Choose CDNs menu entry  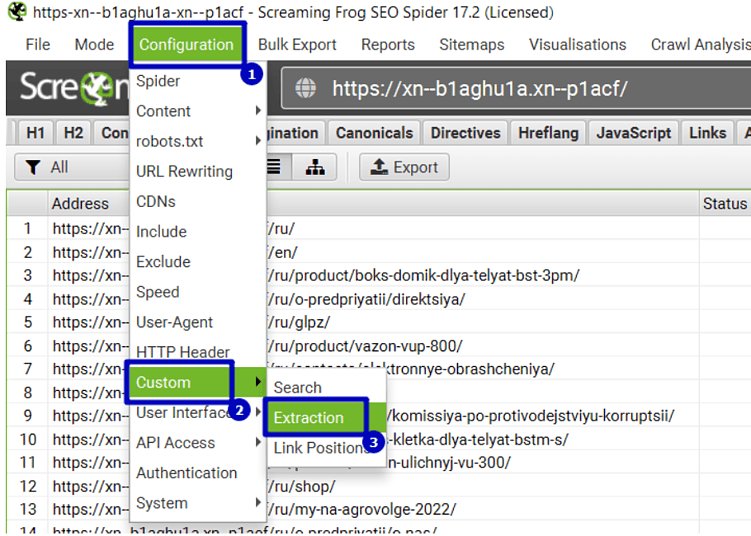click(197, 202)
